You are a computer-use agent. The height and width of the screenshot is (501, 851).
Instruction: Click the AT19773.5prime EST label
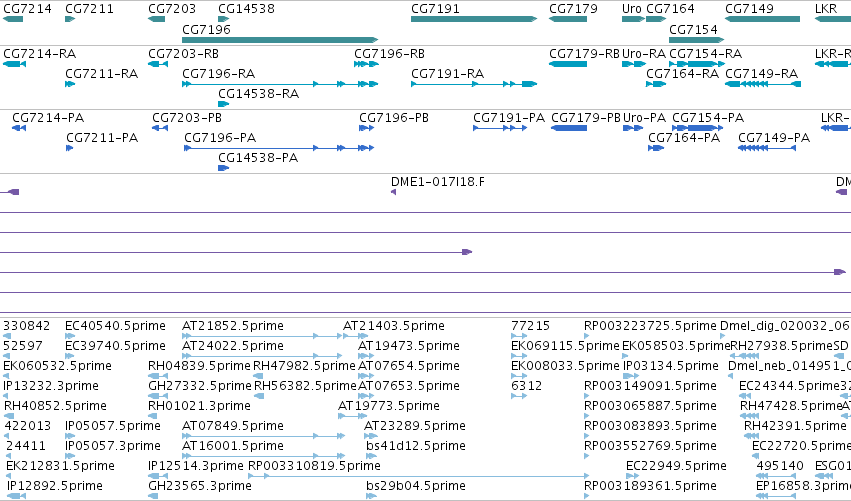(x=389, y=406)
